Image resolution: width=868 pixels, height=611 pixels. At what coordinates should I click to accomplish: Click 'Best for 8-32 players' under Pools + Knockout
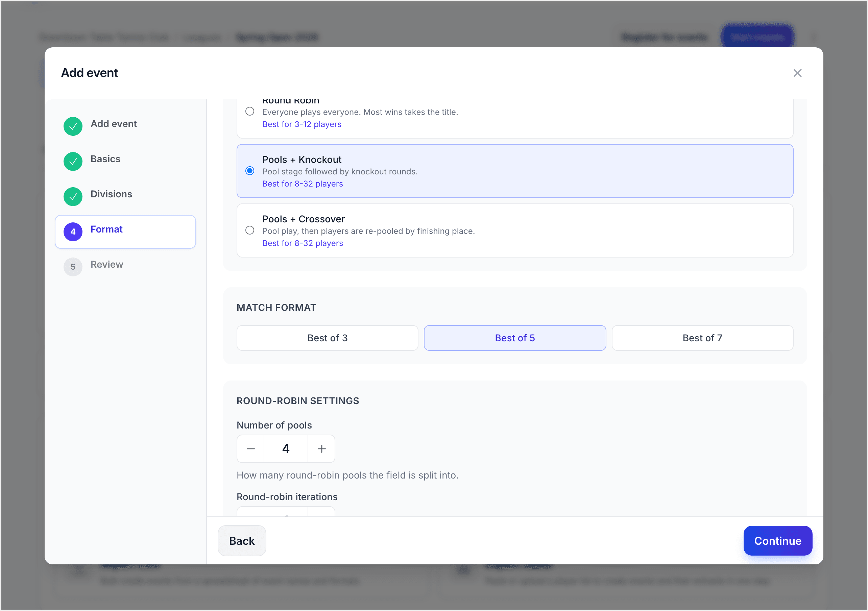303,184
